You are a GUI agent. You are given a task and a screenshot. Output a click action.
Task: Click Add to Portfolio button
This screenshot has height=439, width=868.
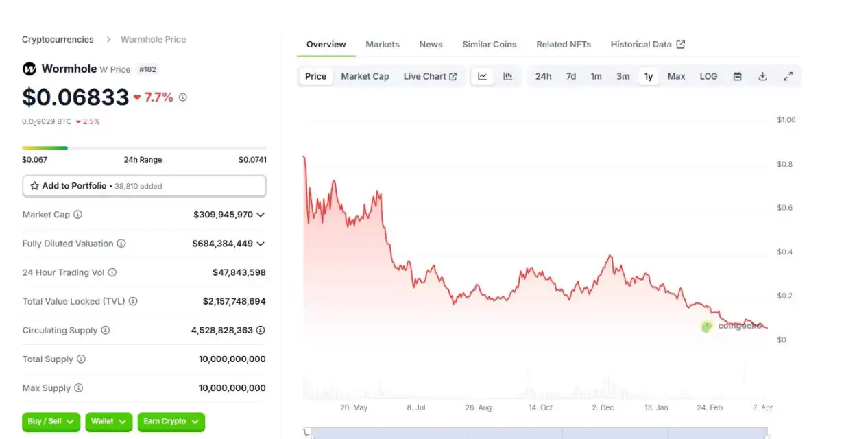point(144,186)
